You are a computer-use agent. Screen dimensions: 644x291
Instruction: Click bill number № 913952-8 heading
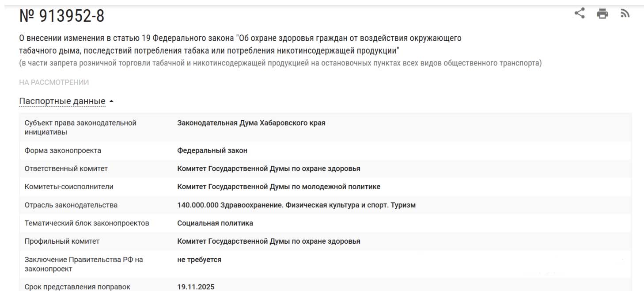[62, 16]
